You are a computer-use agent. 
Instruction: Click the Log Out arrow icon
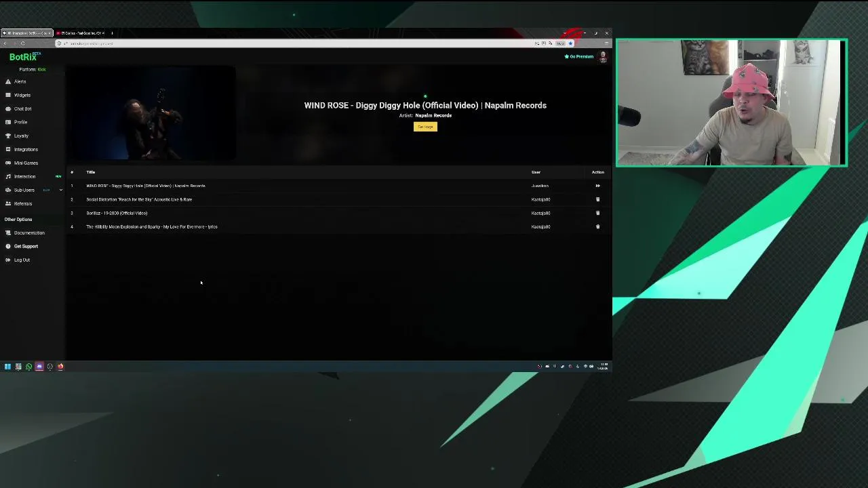(8, 260)
